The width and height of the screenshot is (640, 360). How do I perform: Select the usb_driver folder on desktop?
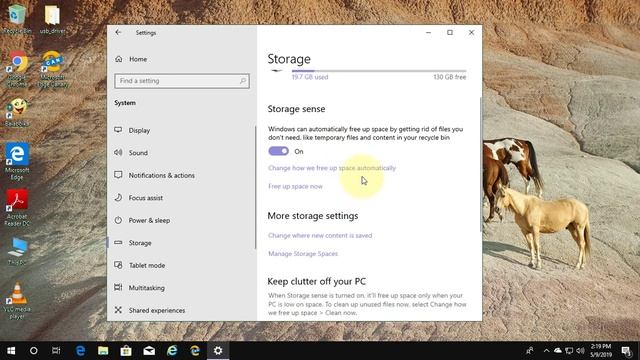point(52,19)
